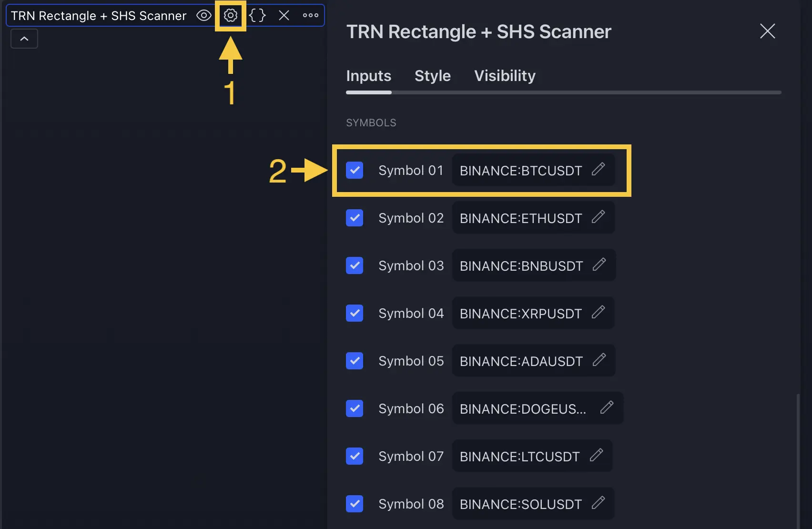Hide the TRN Rectangle + SHS Scanner indicator
The height and width of the screenshot is (529, 812).
203,15
